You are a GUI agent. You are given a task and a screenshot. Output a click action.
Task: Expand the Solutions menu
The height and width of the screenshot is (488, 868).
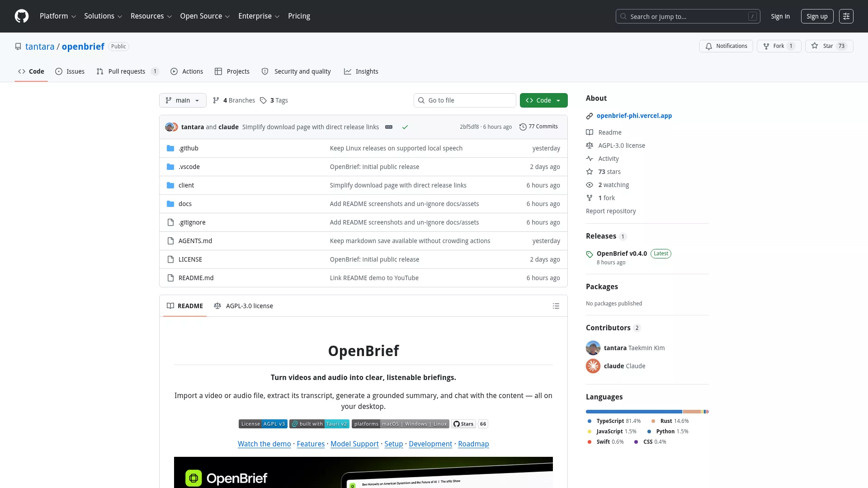[x=103, y=16]
